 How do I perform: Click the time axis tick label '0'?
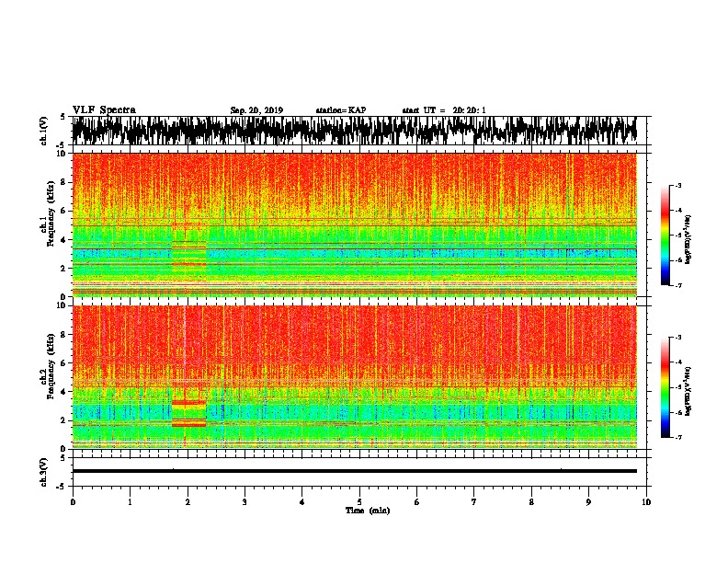73,502
